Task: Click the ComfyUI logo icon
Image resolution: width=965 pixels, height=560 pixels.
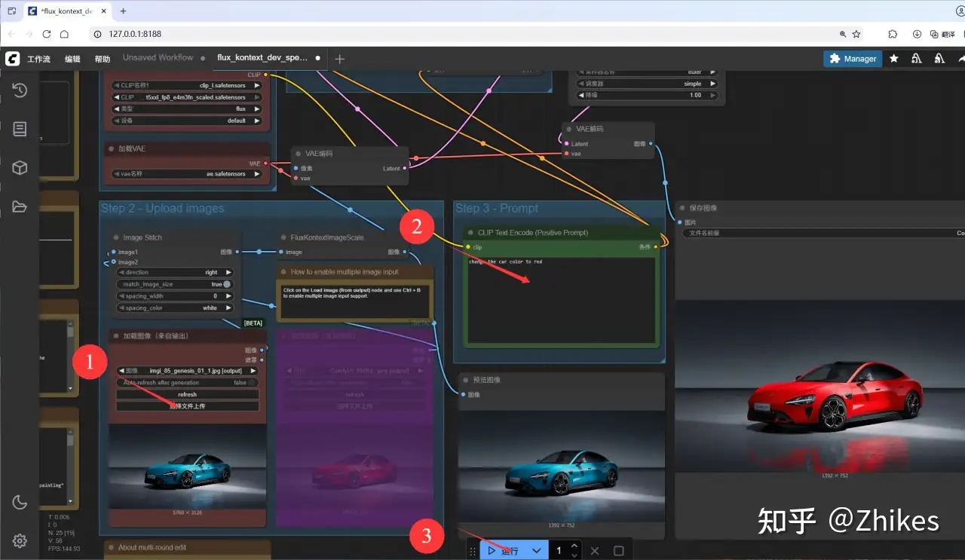Action: coord(12,58)
